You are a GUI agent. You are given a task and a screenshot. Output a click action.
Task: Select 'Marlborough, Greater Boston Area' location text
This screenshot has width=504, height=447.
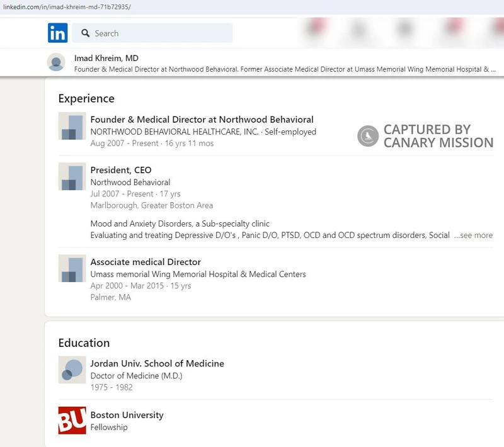[x=152, y=205]
